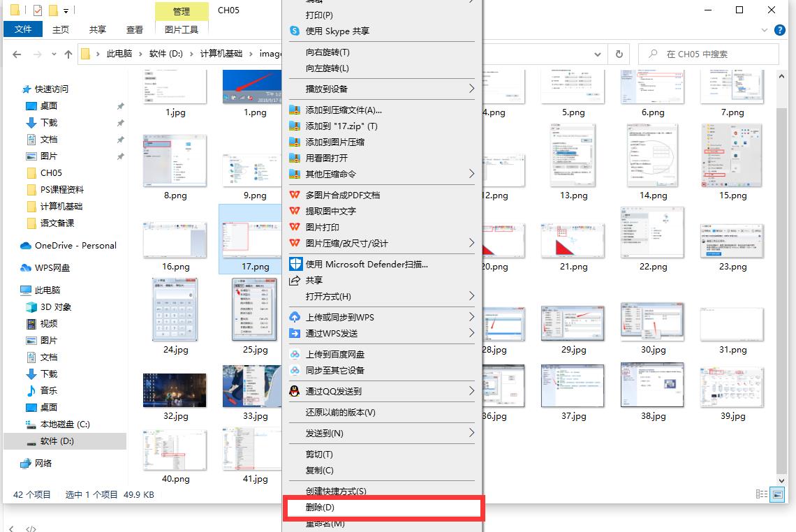Open the 查看 ribbon tab
Screen dimensions: 796x532
coord(135,29)
